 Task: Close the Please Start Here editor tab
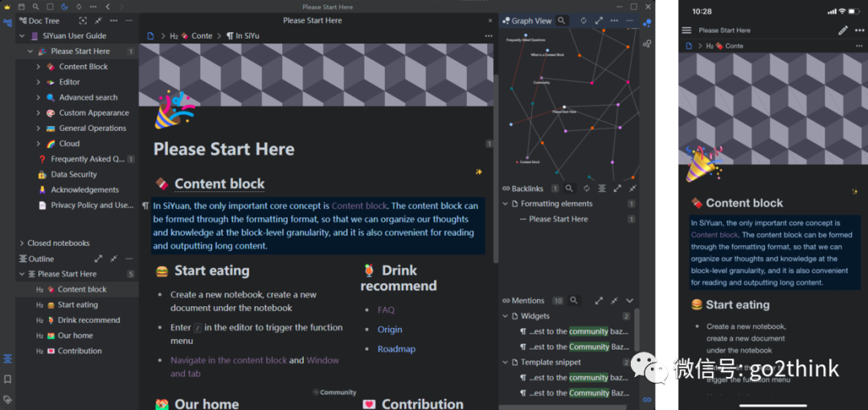[490, 21]
